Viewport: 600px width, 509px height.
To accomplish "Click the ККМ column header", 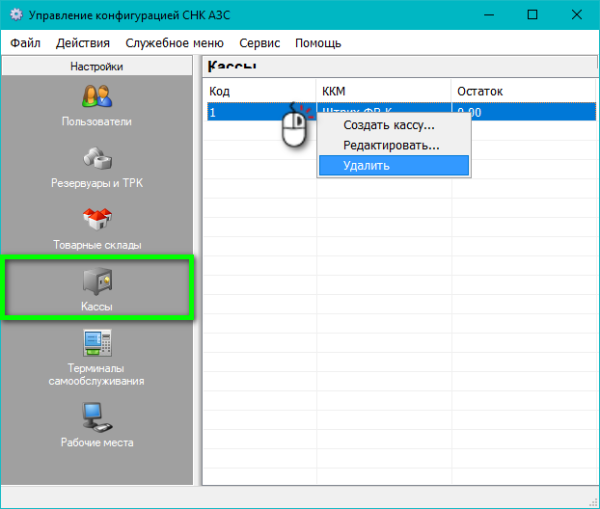I will [383, 91].
